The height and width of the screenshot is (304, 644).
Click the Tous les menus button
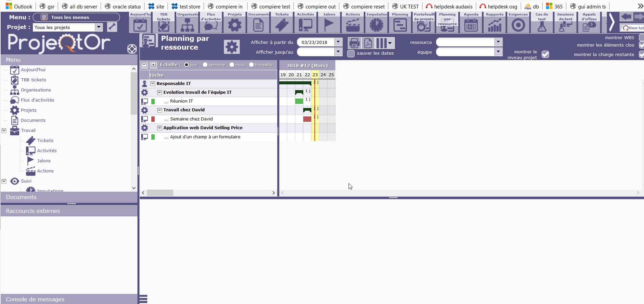(76, 17)
